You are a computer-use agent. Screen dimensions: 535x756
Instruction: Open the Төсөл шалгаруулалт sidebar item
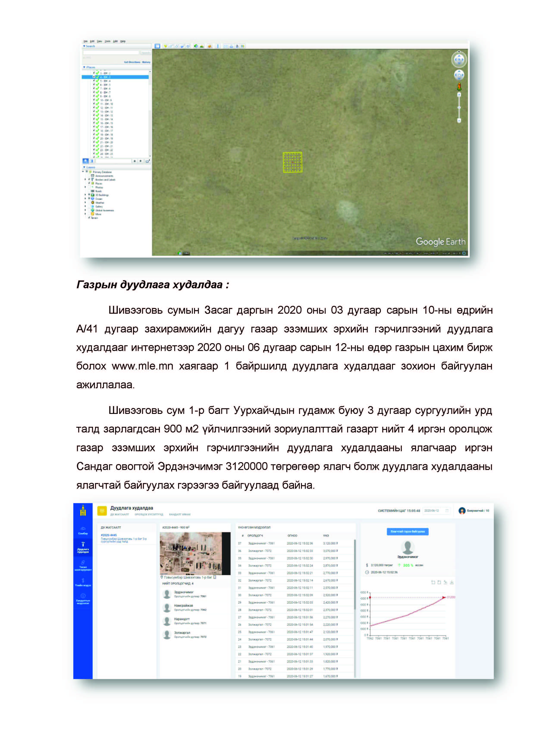[83, 566]
